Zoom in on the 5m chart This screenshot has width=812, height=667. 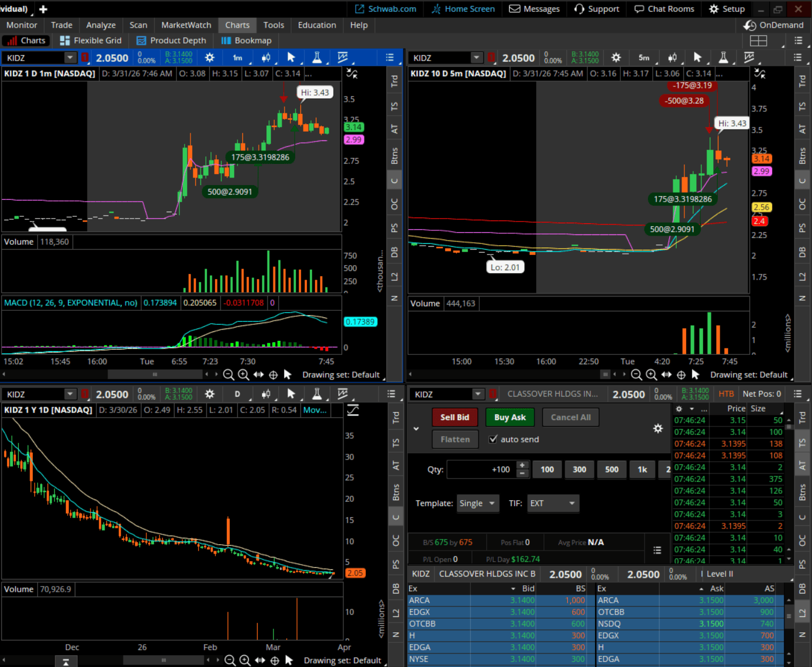pyautogui.click(x=651, y=375)
